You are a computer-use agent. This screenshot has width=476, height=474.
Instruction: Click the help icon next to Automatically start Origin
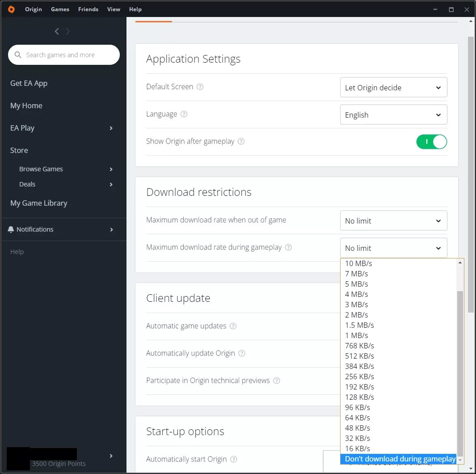coord(234,459)
